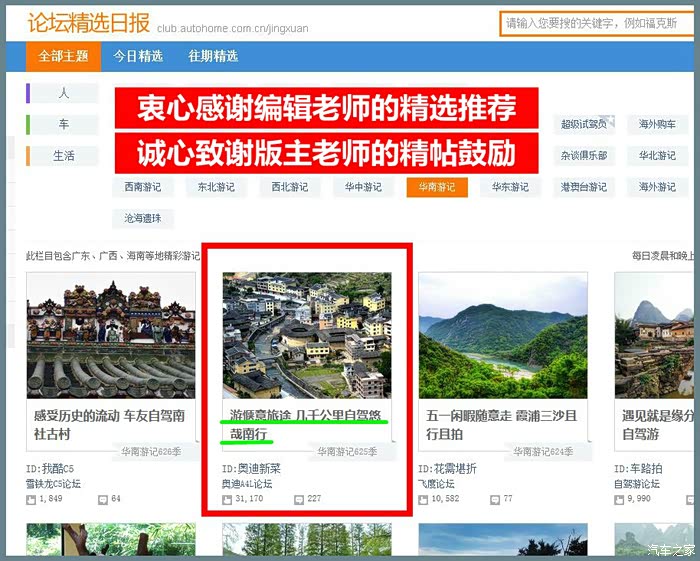Viewport: 700px width, 561px height.
Task: Select the 生活 category filter
Action: click(x=63, y=156)
